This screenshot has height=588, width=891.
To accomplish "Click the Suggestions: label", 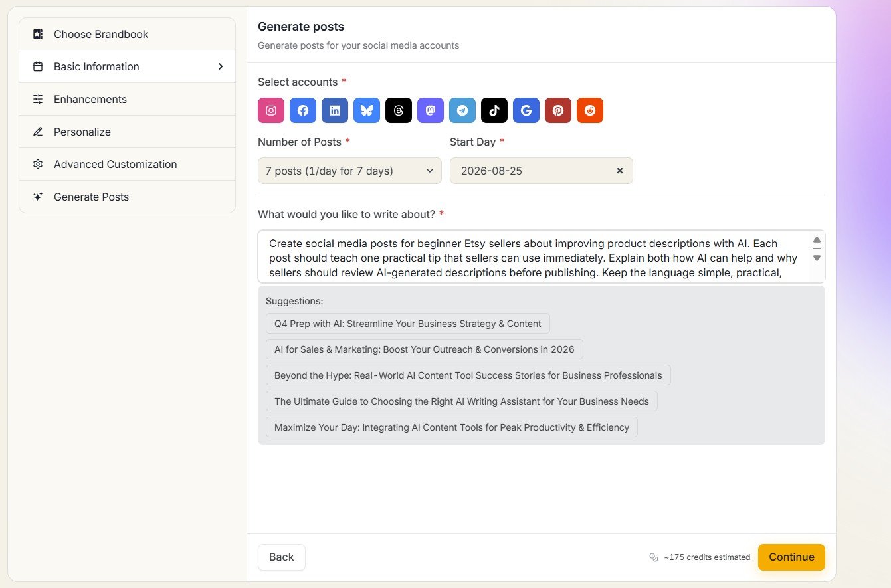I will [x=294, y=301].
